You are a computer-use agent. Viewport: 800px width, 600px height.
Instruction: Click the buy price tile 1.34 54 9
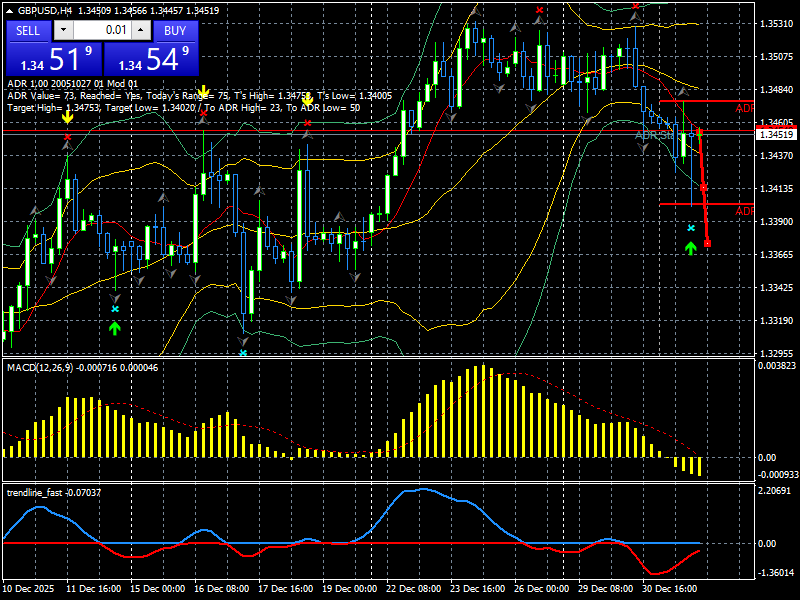pyautogui.click(x=151, y=59)
